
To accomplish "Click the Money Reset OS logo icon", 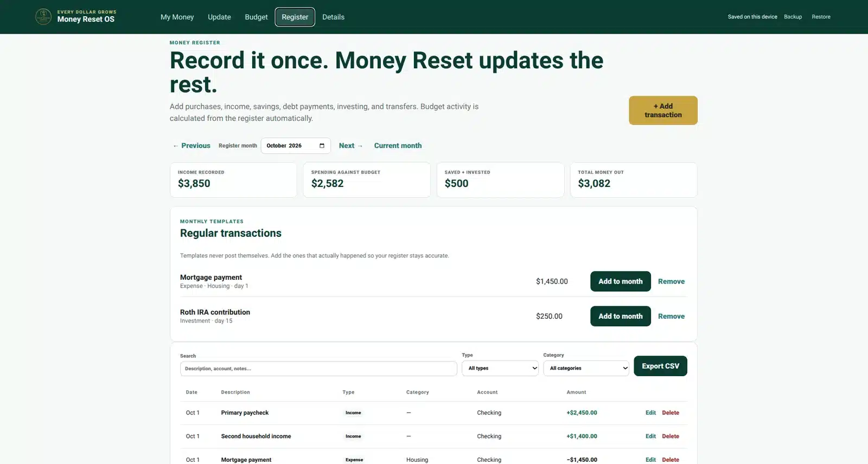I will tap(43, 17).
